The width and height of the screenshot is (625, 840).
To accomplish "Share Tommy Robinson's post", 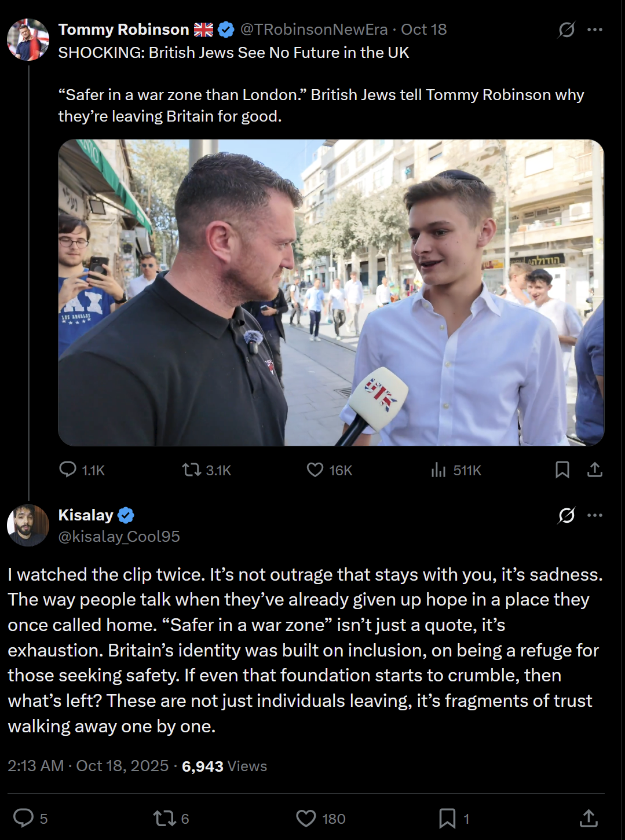I will coord(595,469).
